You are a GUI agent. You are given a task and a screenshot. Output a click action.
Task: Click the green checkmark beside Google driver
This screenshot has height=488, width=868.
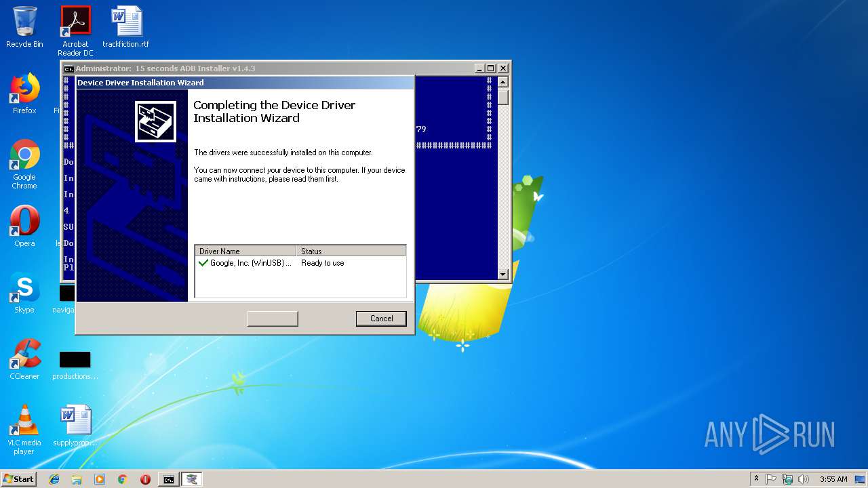[x=203, y=263]
